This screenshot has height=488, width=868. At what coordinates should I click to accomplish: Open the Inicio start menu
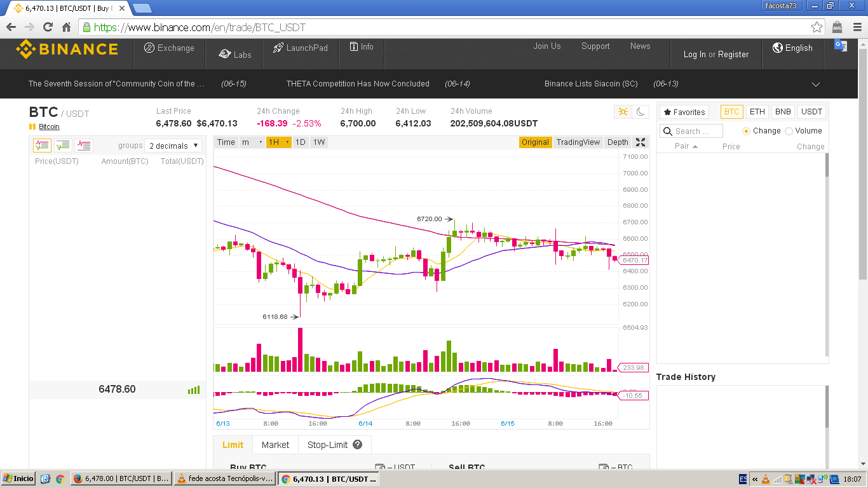click(18, 478)
